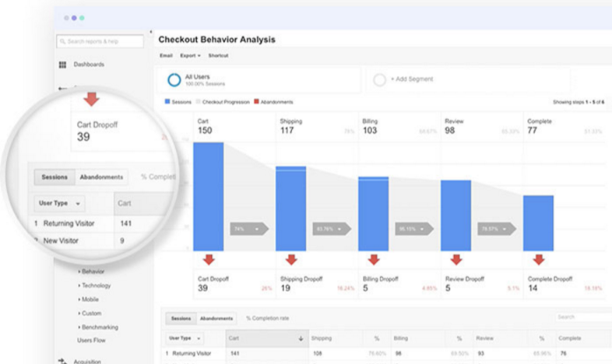Click the blue Sessions legend swatch
The height and width of the screenshot is (364, 612).
(x=167, y=101)
